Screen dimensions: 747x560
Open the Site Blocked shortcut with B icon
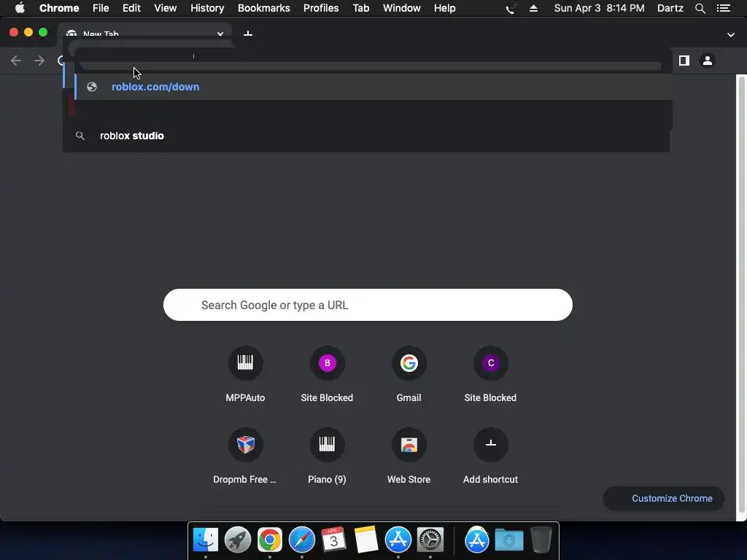(x=327, y=375)
